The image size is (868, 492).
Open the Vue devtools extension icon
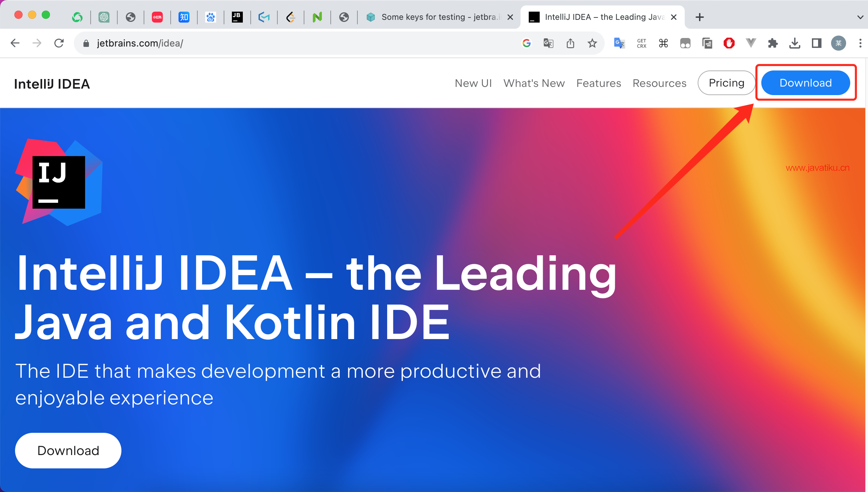(751, 43)
